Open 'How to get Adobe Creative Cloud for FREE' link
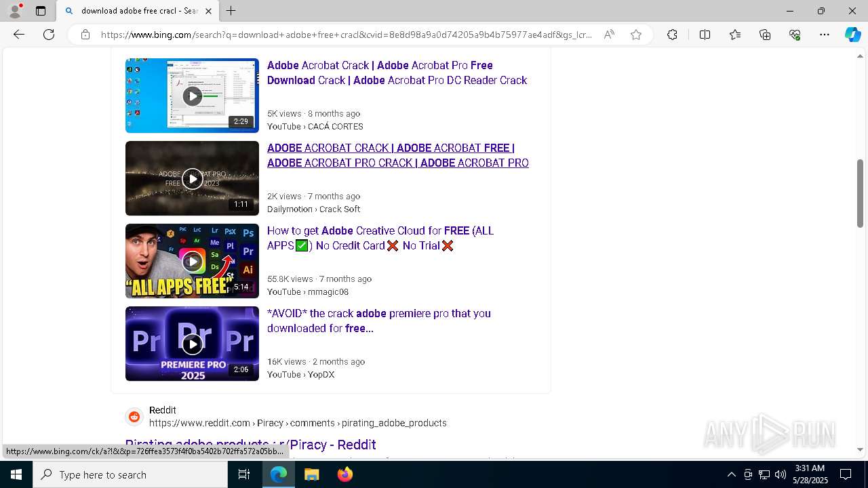Viewport: 868px width, 488px height. (x=380, y=238)
